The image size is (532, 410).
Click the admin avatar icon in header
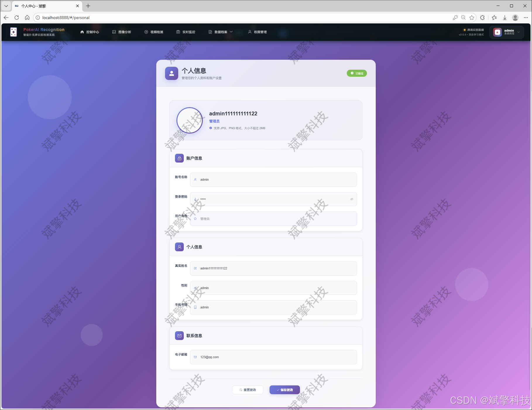pyautogui.click(x=497, y=32)
